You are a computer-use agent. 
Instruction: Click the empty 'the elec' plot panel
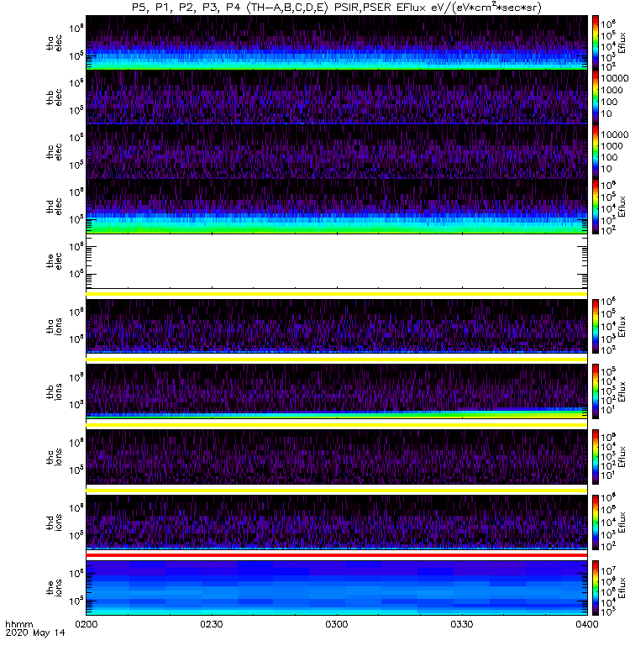click(337, 261)
